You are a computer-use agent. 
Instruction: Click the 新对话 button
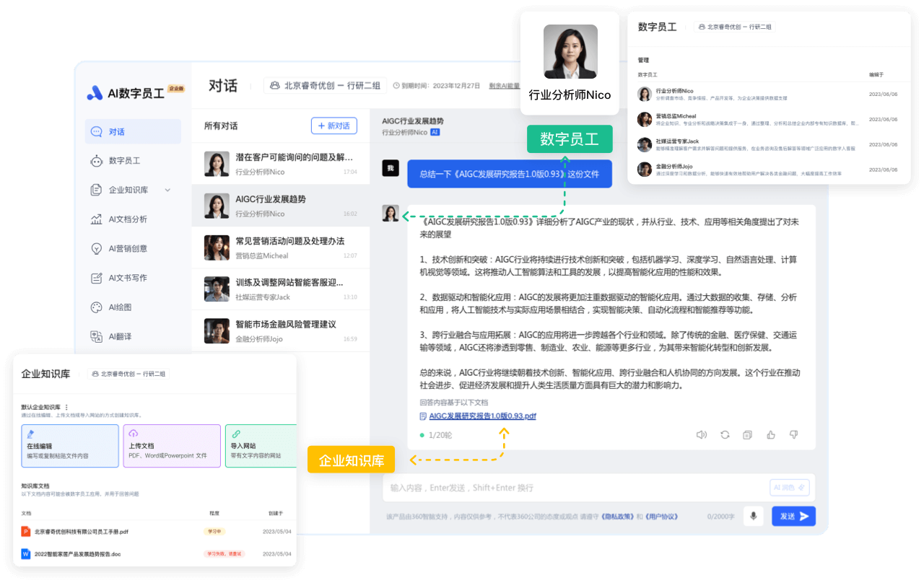(334, 126)
